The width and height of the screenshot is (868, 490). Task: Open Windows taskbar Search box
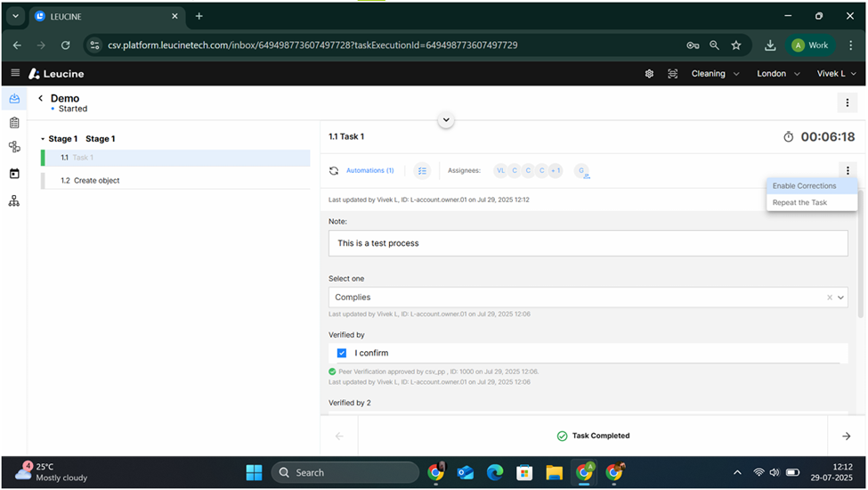point(345,472)
